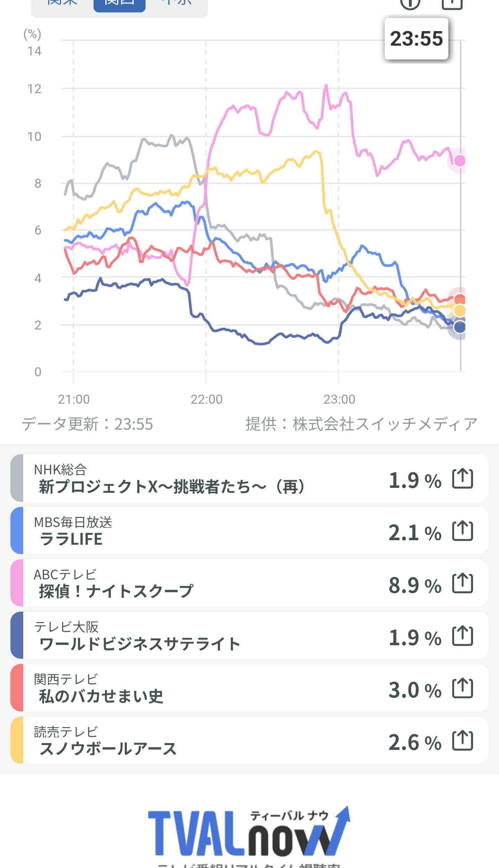This screenshot has width=499, height=868.
Task: Tap share icon for 探偵！ナイトスクープ
Action: click(462, 583)
